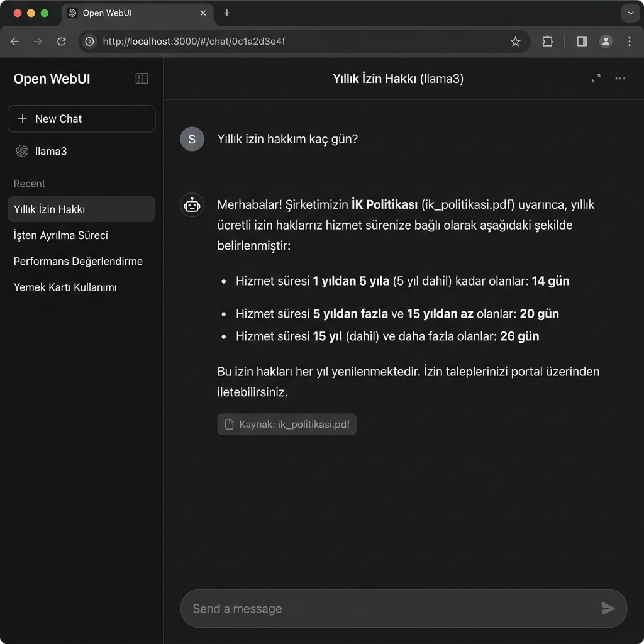Start a New Chat
This screenshot has width=644, height=644.
coord(81,119)
